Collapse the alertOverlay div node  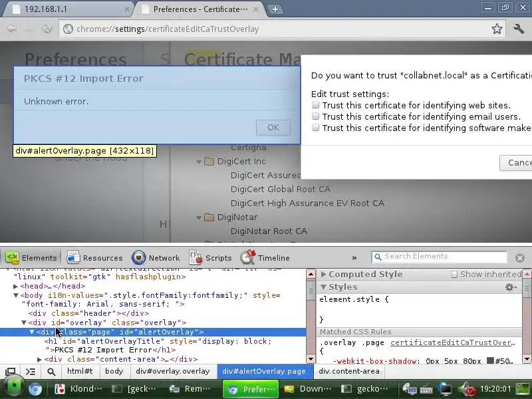coord(32,332)
